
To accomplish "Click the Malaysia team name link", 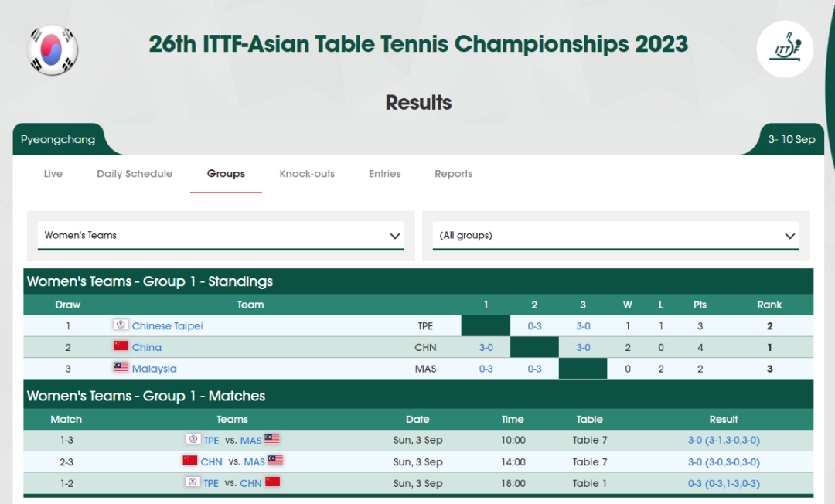I will tap(154, 369).
